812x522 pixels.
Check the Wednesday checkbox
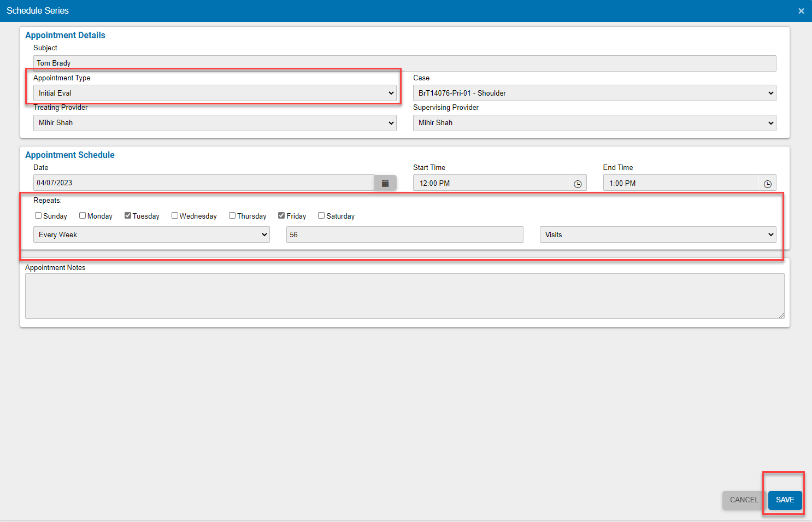(x=174, y=215)
